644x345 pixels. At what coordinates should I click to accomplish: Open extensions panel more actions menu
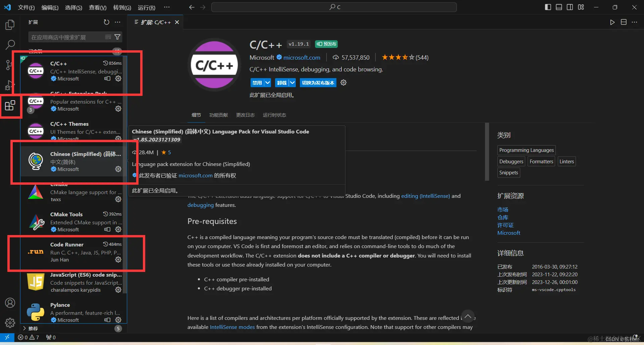click(x=117, y=22)
